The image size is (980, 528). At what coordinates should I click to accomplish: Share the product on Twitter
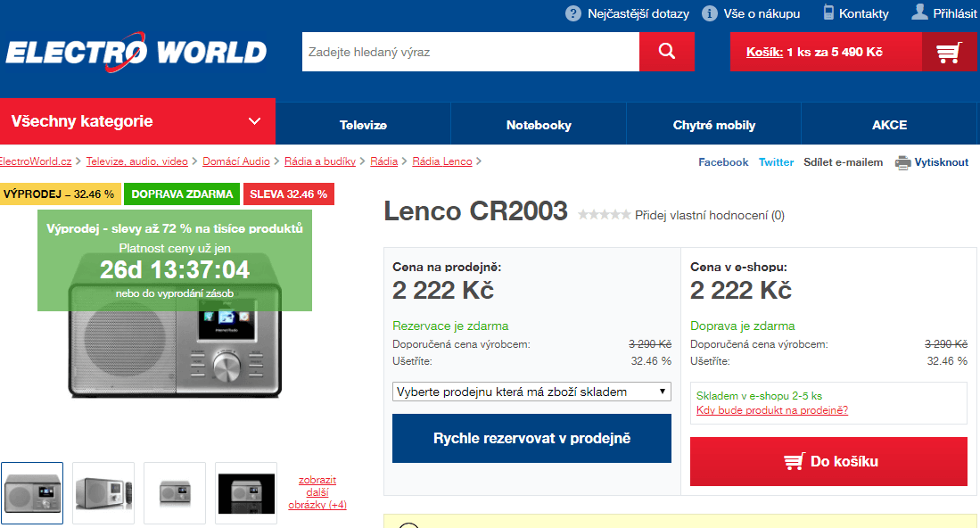click(777, 162)
